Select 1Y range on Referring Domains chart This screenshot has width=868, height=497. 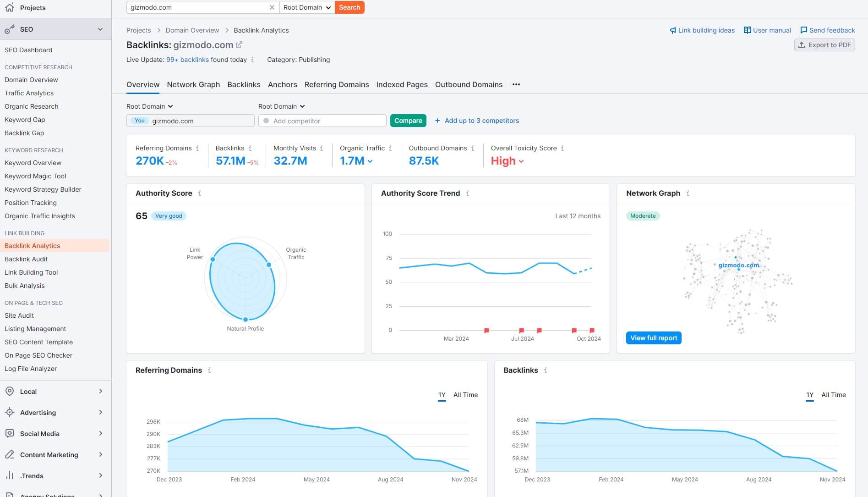click(442, 395)
